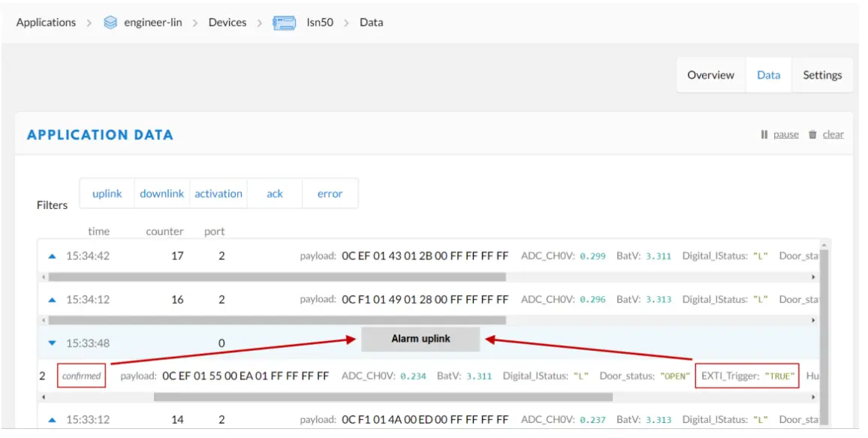The width and height of the screenshot is (868, 438).
Task: Click EXTI_Trigger "TRUE" value
Action: [x=779, y=376]
